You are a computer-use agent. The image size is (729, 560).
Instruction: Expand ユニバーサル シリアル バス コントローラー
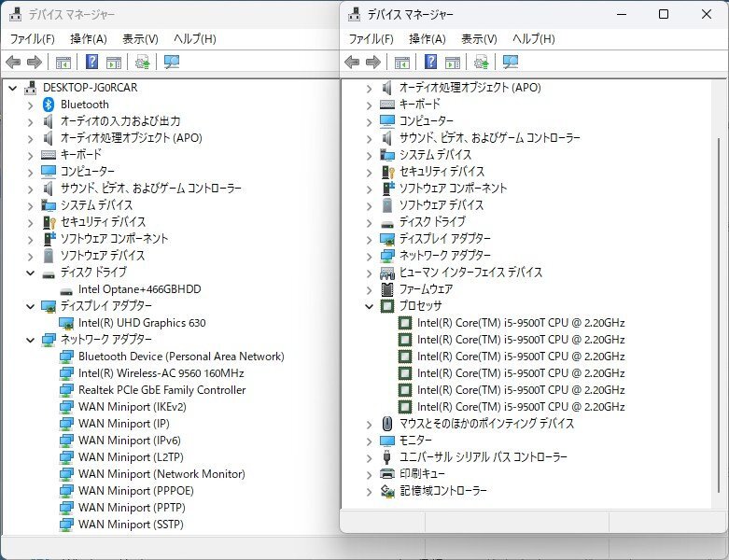(369, 457)
